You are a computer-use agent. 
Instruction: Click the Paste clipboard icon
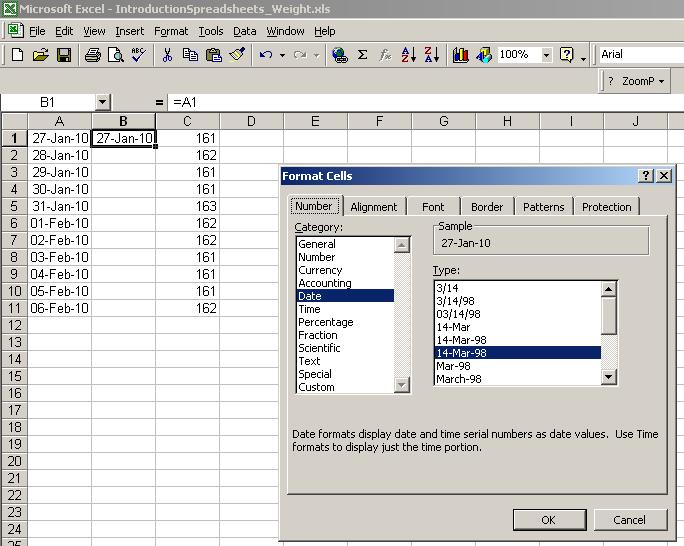click(x=213, y=55)
